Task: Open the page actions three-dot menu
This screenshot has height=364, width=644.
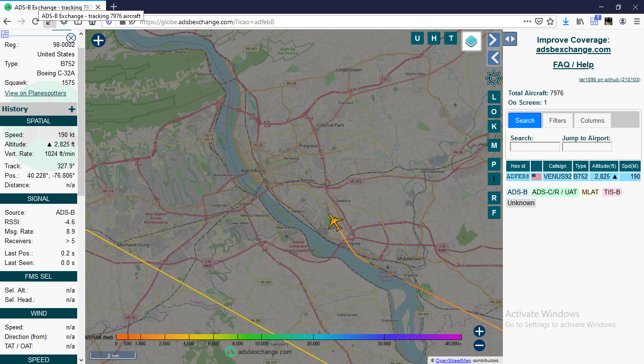Action: pyautogui.click(x=528, y=21)
